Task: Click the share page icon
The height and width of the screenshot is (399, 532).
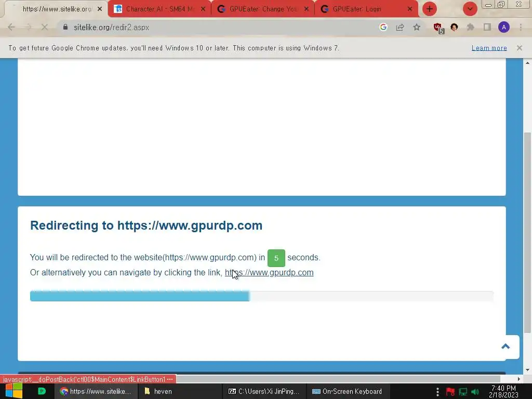Action: (400, 27)
